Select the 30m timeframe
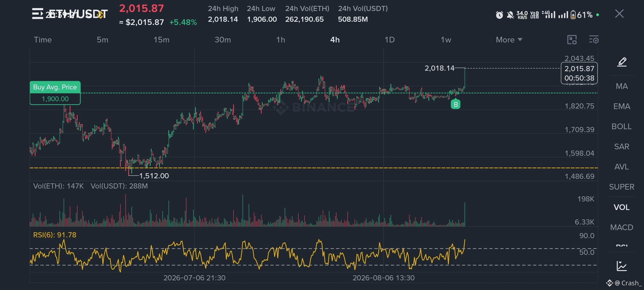Screen dimensions: 644x290 [x=223, y=40]
